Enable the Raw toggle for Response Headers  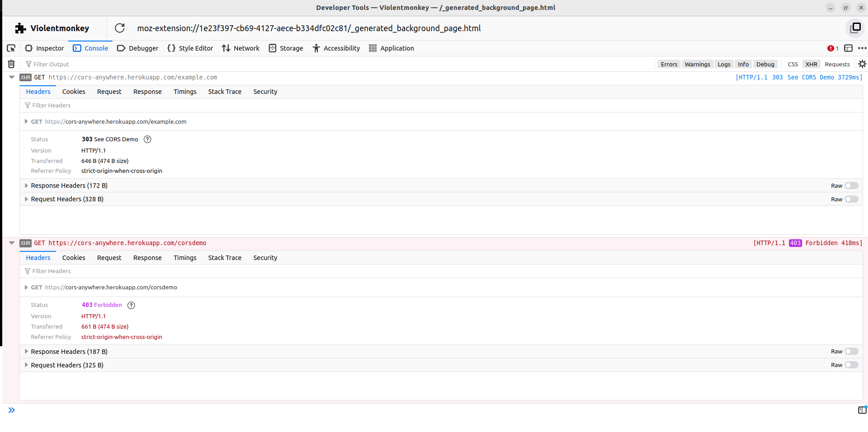(x=851, y=186)
